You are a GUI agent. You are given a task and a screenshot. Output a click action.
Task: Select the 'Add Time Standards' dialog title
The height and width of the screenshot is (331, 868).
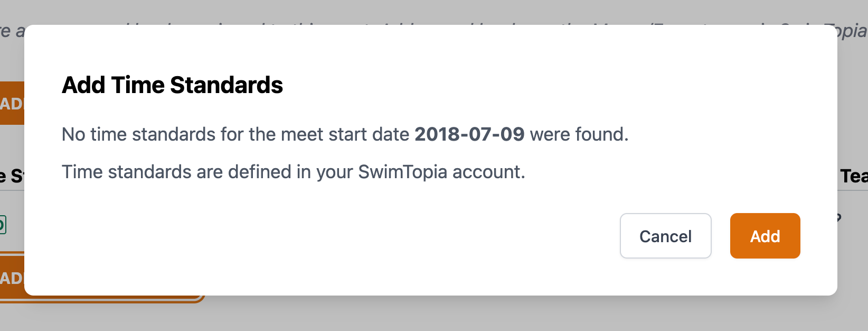(x=172, y=85)
